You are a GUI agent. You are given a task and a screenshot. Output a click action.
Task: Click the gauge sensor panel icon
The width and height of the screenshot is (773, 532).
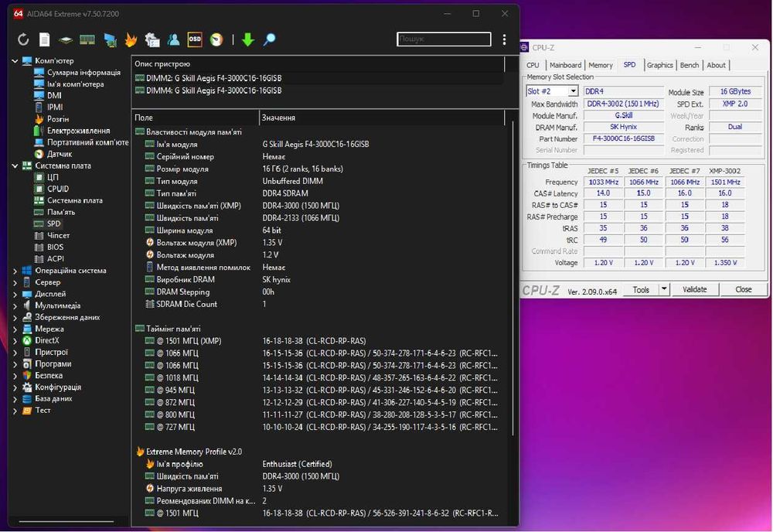pyautogui.click(x=216, y=39)
